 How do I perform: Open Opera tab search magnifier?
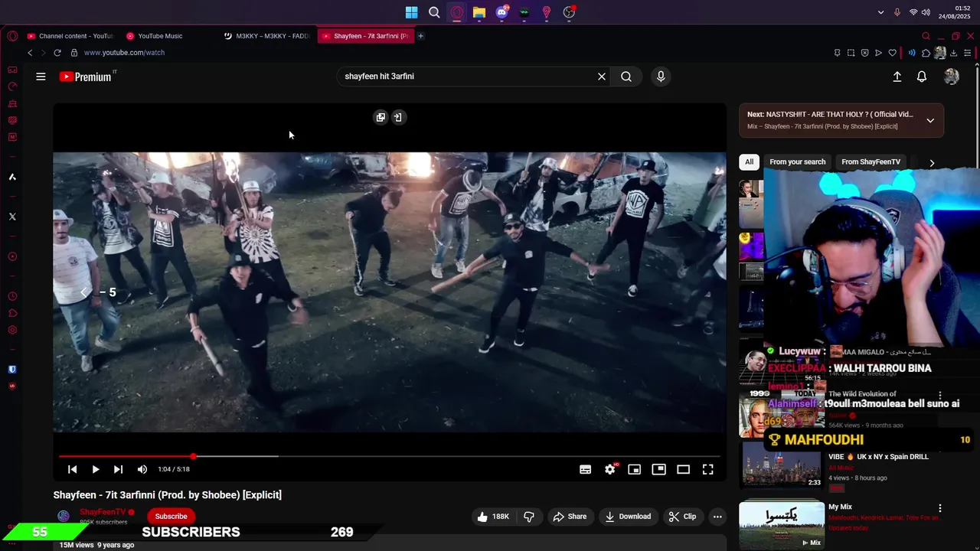click(926, 36)
